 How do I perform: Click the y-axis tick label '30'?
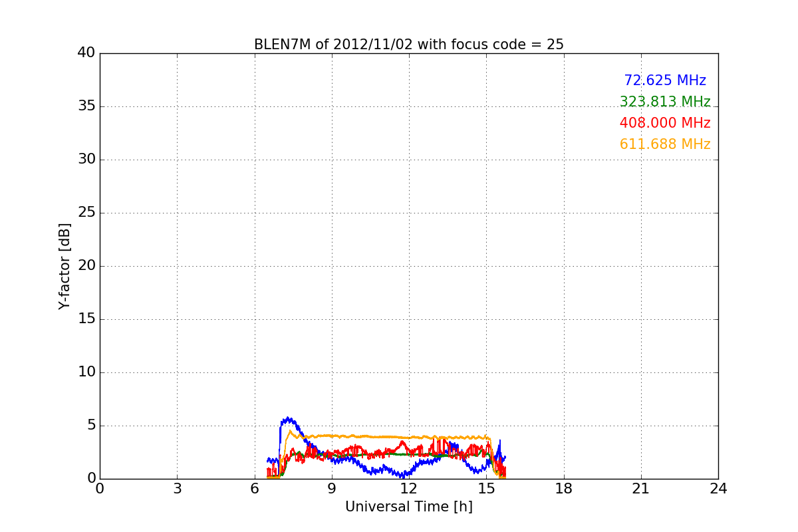(86, 160)
